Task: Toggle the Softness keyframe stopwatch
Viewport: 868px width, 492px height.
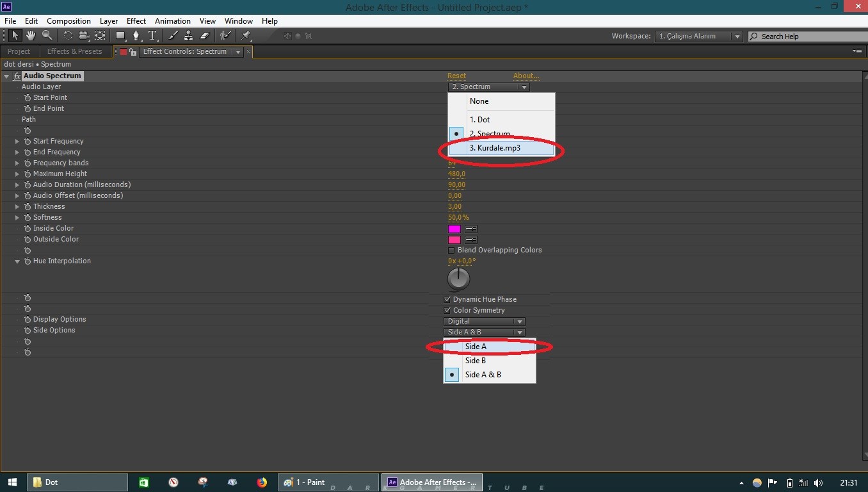Action: [28, 218]
